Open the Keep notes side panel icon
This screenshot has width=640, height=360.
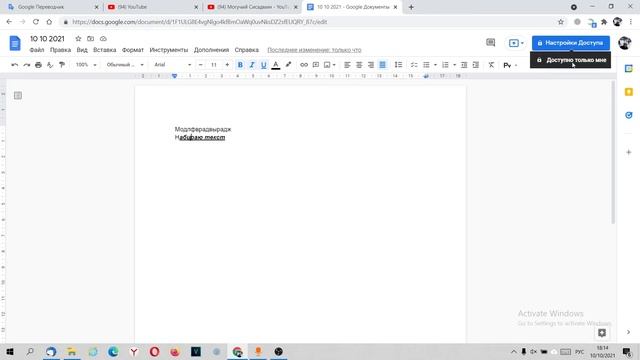click(x=629, y=92)
